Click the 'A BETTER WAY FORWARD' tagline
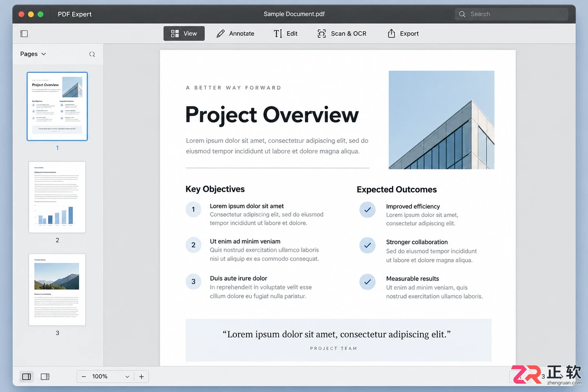588x392 pixels. (x=234, y=88)
